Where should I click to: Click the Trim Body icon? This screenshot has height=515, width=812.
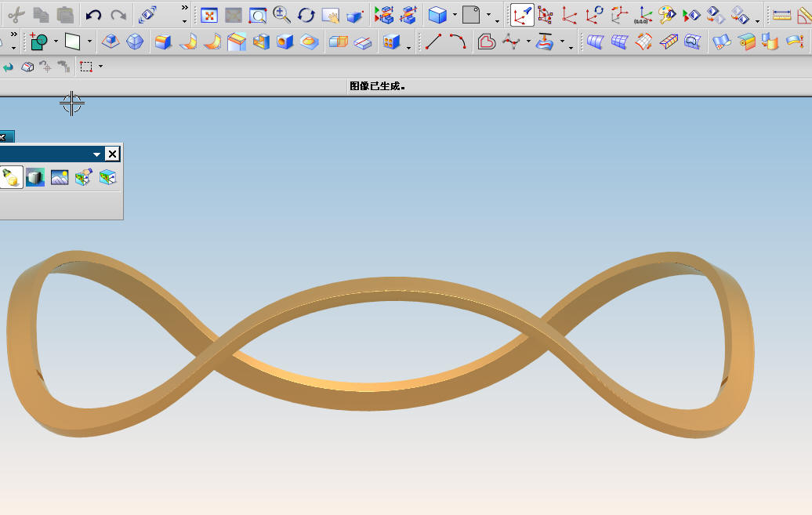363,42
